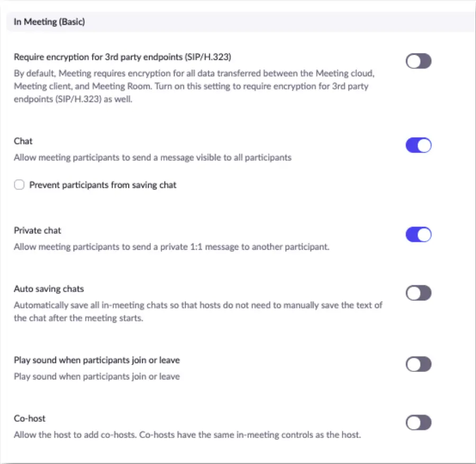Click the 'Play sound when participants join or leave' heading

point(97,360)
